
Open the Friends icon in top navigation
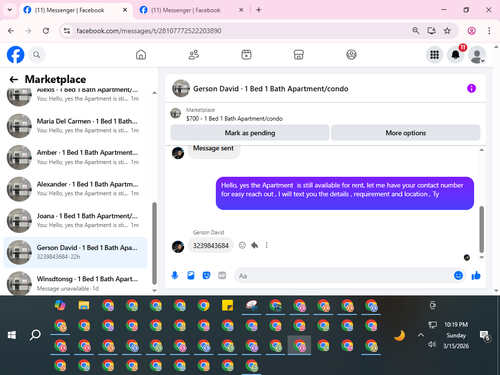click(x=194, y=55)
